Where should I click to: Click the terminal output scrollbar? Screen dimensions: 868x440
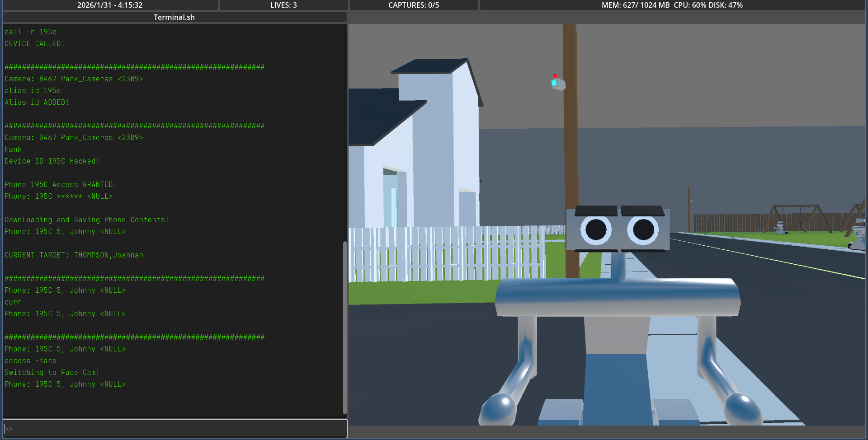tap(344, 327)
